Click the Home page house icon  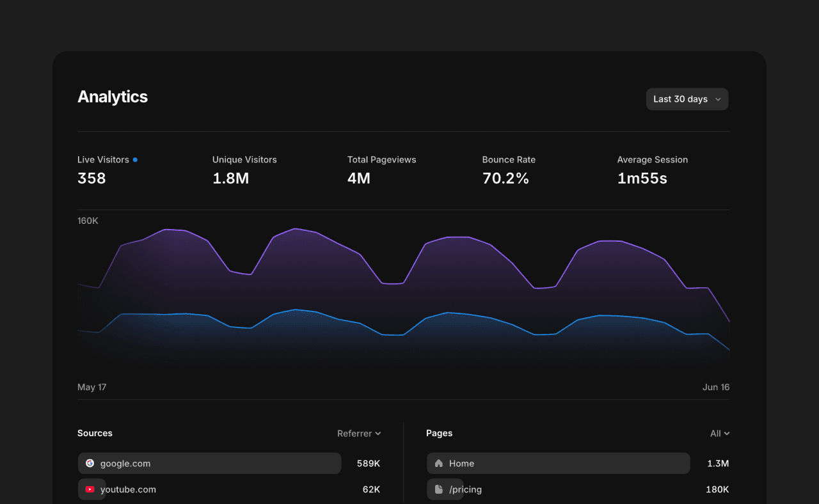click(x=438, y=463)
